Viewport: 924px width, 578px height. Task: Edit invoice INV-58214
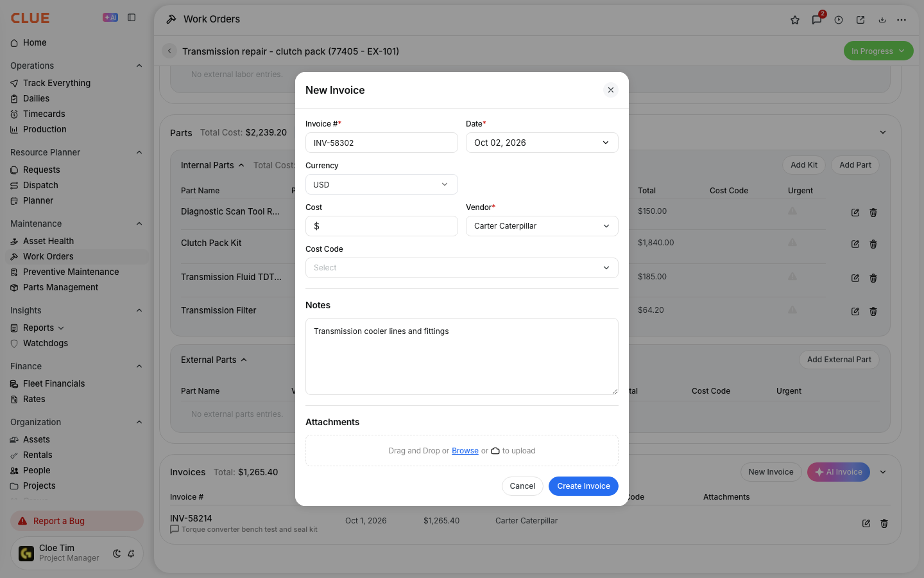tap(866, 523)
